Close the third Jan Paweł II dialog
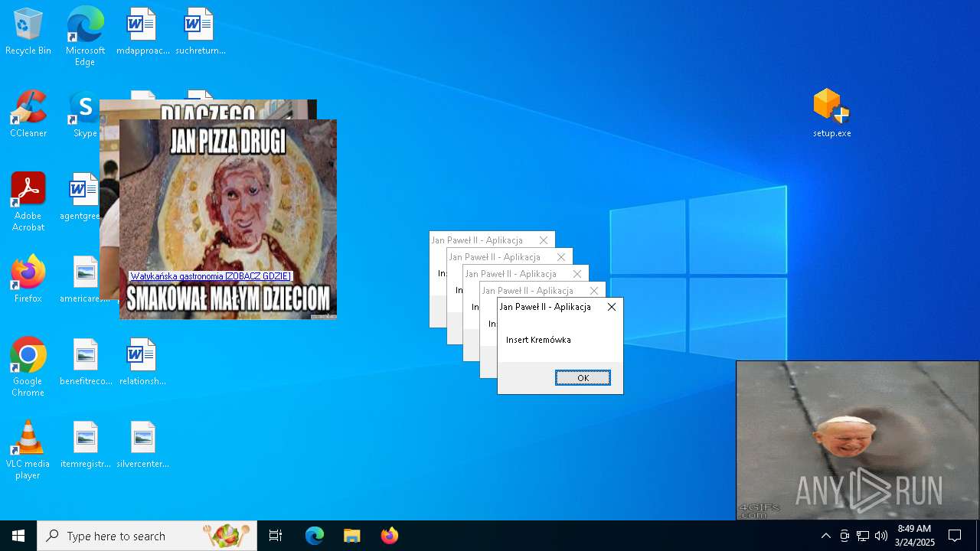Screen dimensions: 980x551 tap(577, 274)
